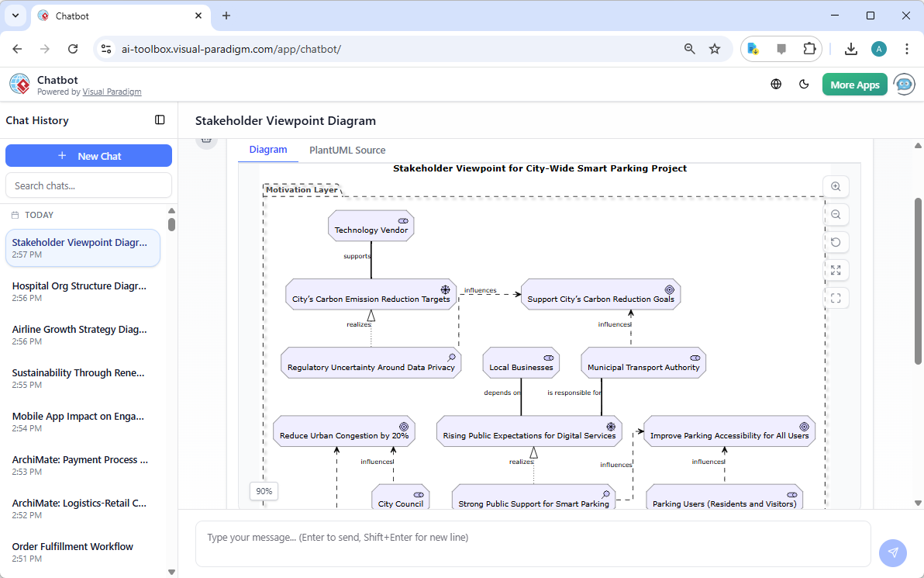The width and height of the screenshot is (924, 578).
Task: Click the Visual Paradigm logo in the header
Action: (x=19, y=84)
